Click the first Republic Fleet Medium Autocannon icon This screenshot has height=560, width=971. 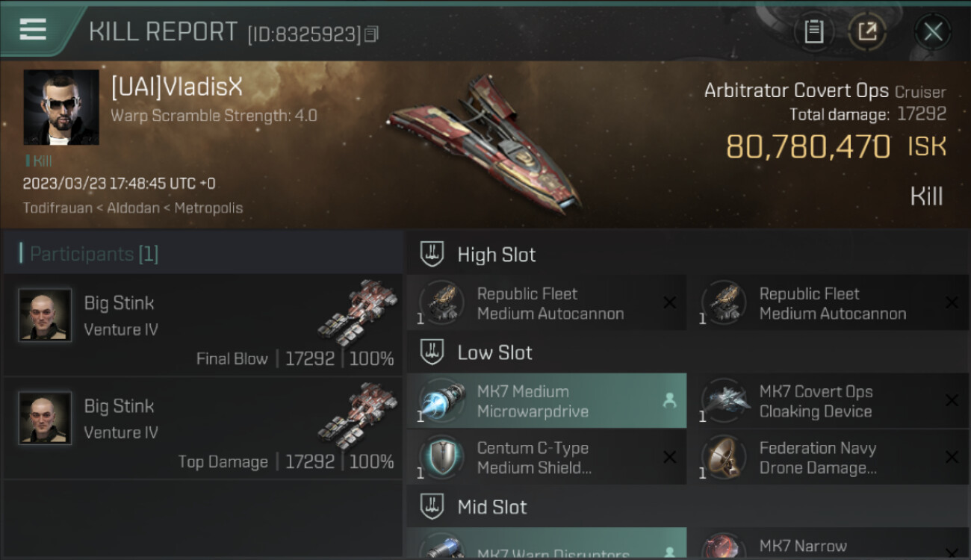click(x=441, y=302)
